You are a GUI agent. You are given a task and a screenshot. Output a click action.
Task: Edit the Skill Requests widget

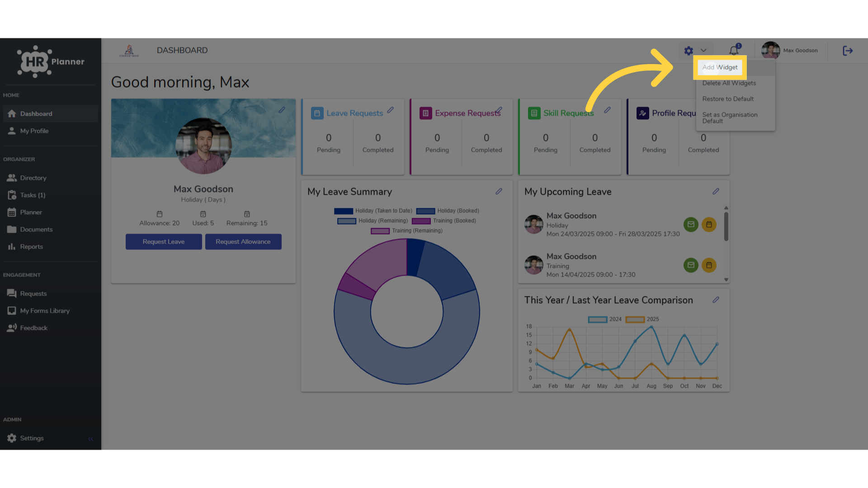607,110
